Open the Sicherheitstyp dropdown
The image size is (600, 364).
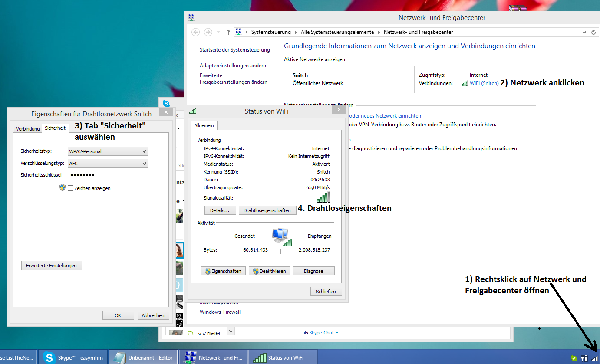click(108, 151)
